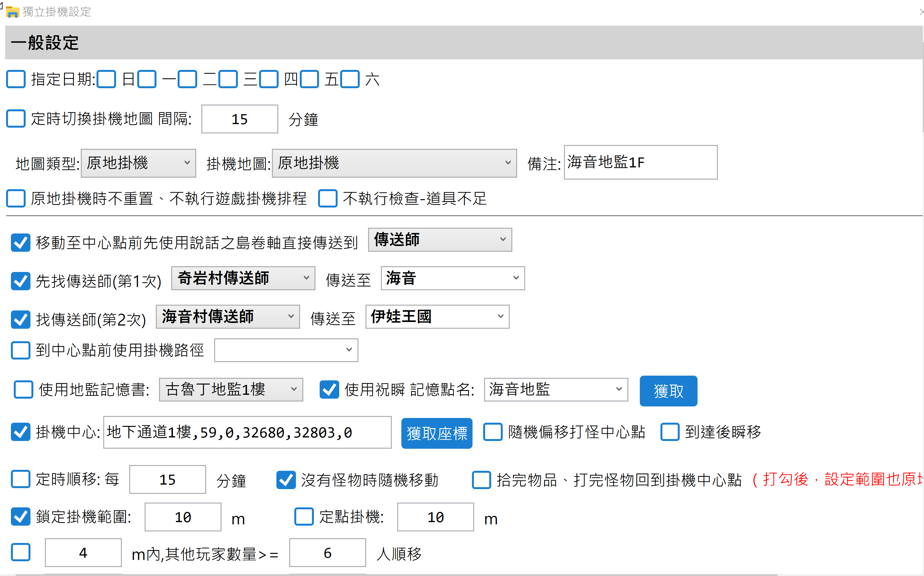This screenshot has height=576, width=924.
Task: Check the other-players 順移 checkbox
Action: [x=21, y=552]
